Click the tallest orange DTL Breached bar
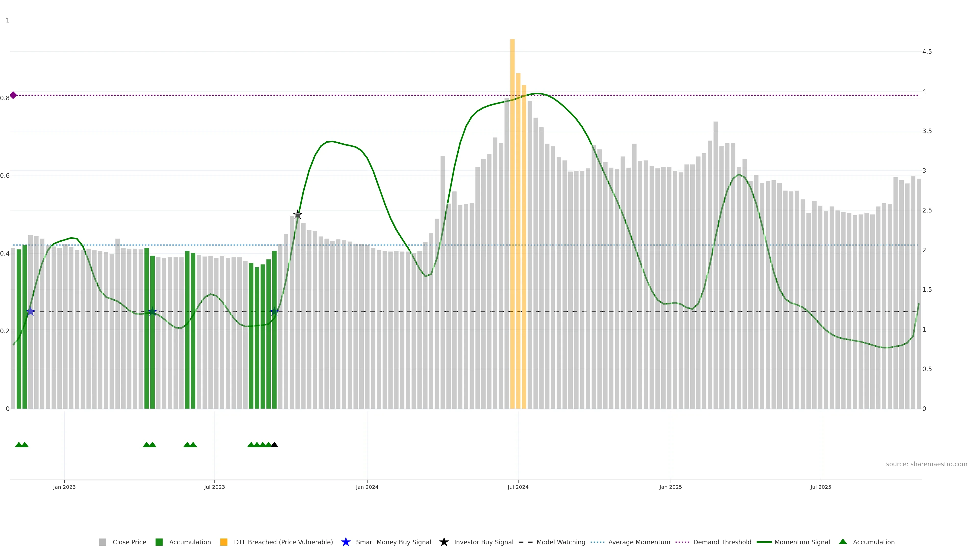Screen dimensions: 980x551 [512, 190]
